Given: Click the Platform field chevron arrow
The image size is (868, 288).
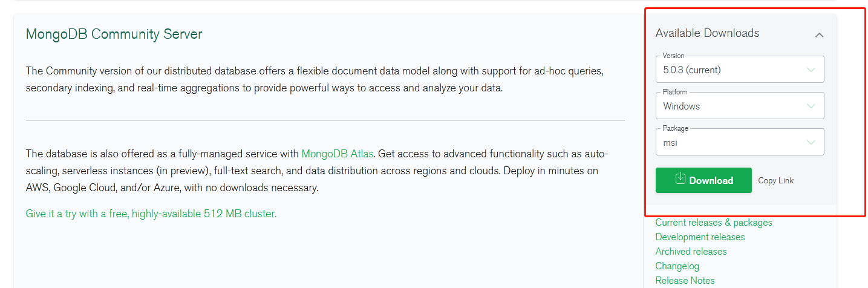Looking at the screenshot, I should (811, 106).
